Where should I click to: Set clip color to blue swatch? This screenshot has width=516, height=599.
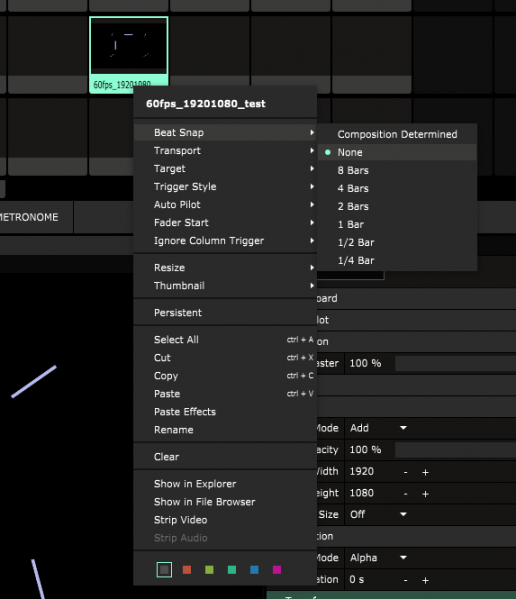[254, 570]
